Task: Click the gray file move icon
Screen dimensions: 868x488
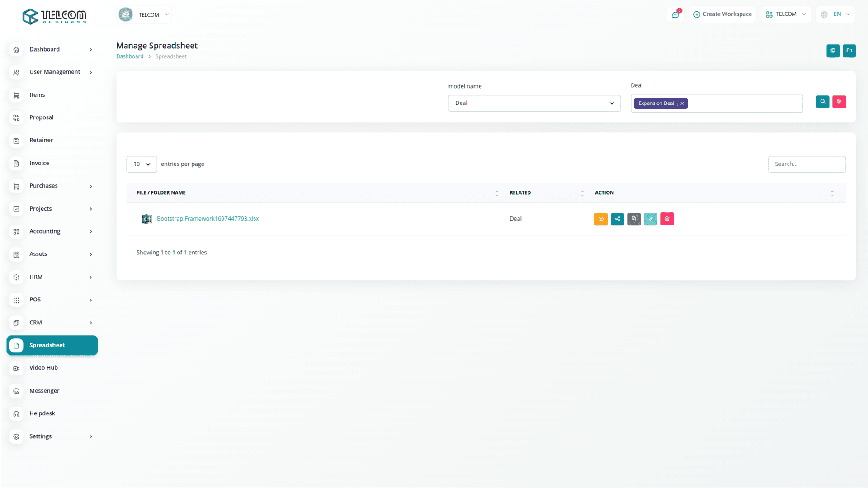Action: pyautogui.click(x=634, y=219)
